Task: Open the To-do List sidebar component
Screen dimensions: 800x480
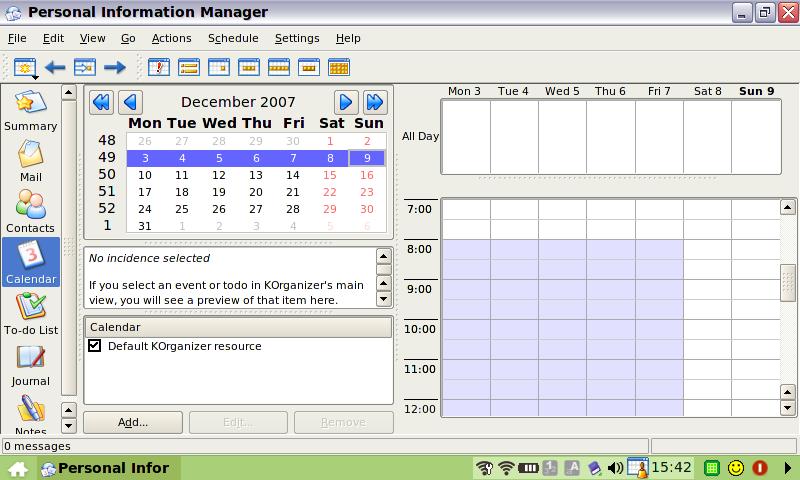Action: [x=30, y=313]
